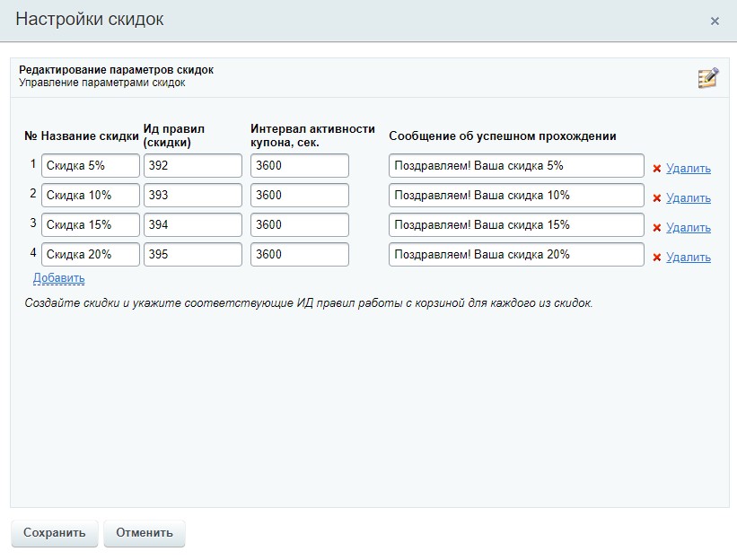Select the rule ID field containing 393
This screenshot has width=737, height=560.
(192, 196)
